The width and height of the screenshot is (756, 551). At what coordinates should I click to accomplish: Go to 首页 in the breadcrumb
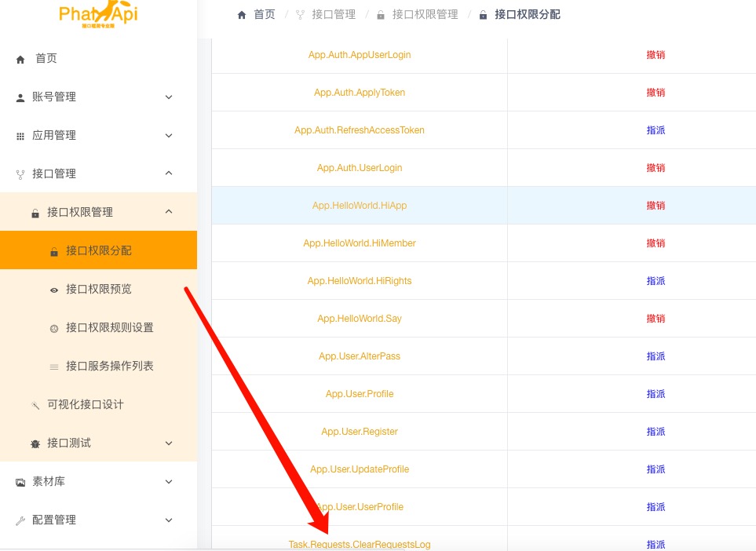(264, 14)
